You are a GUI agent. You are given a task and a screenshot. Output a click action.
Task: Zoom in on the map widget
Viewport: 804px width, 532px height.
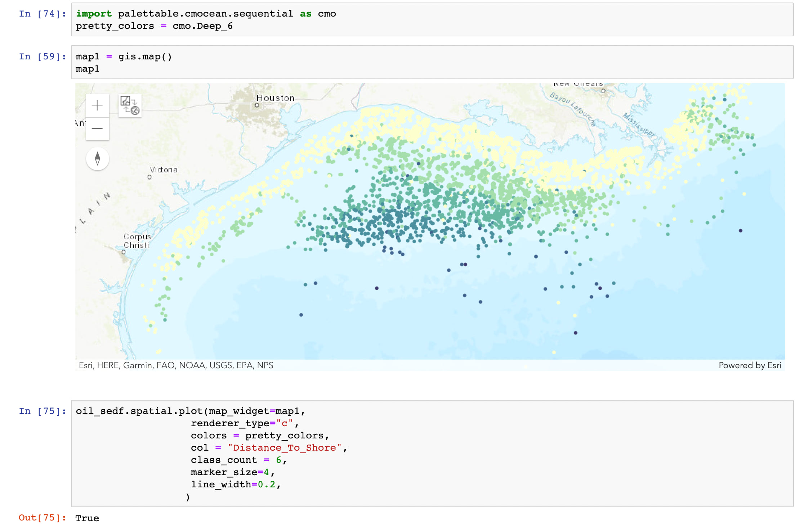(97, 105)
